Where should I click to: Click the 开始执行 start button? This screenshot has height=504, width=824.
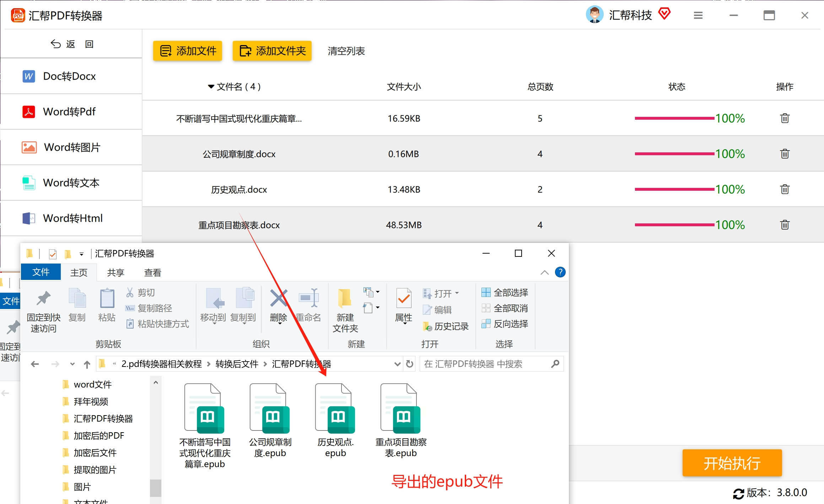tap(732, 463)
